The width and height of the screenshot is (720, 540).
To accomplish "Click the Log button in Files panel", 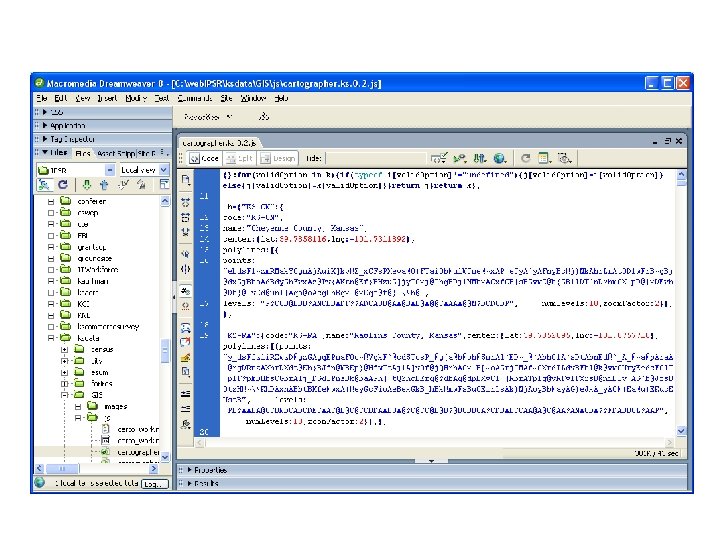I will (x=154, y=484).
